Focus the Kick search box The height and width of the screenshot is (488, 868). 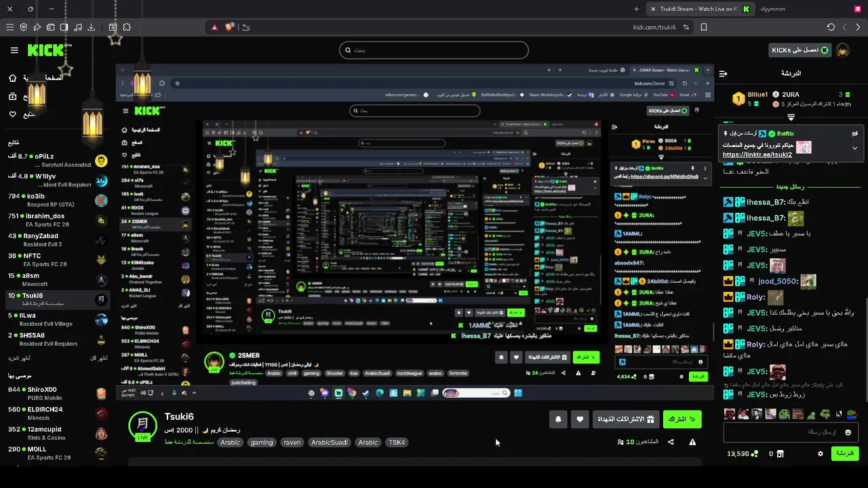434,50
